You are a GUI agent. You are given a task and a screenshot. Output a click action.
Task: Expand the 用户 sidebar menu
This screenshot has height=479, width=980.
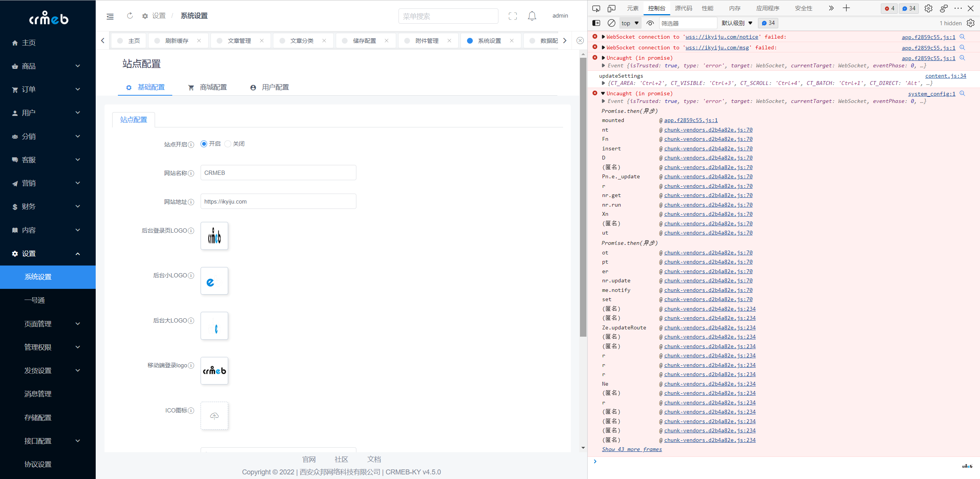[x=48, y=113]
